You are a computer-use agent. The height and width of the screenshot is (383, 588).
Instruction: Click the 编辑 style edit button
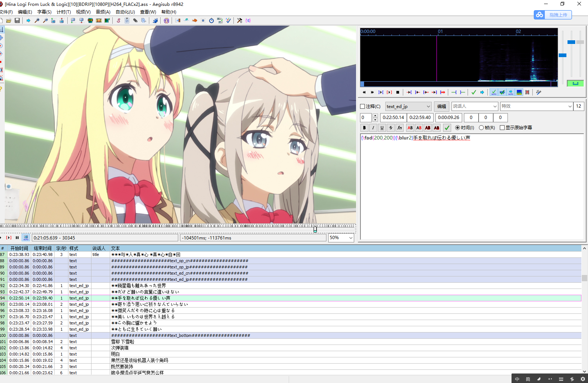click(x=442, y=107)
